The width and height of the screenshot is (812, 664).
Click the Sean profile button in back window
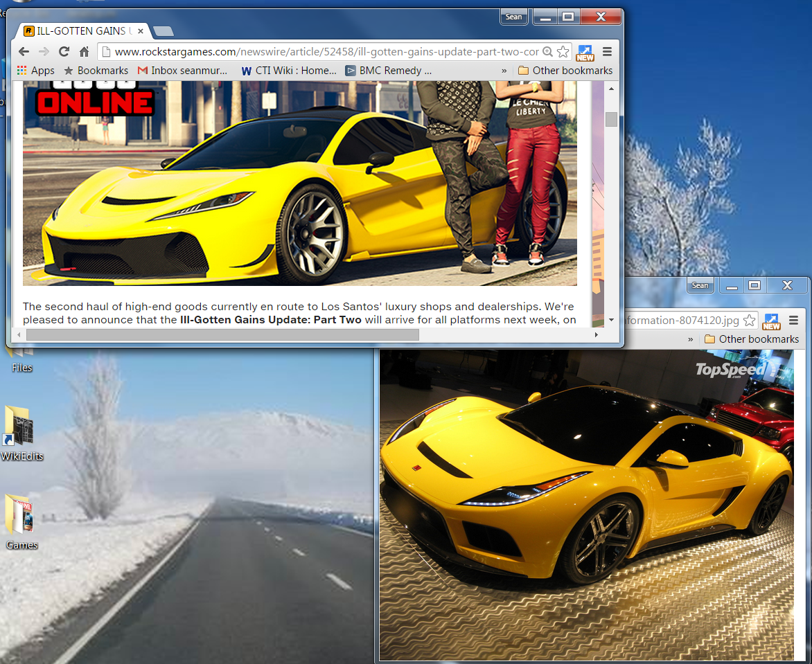coord(700,286)
